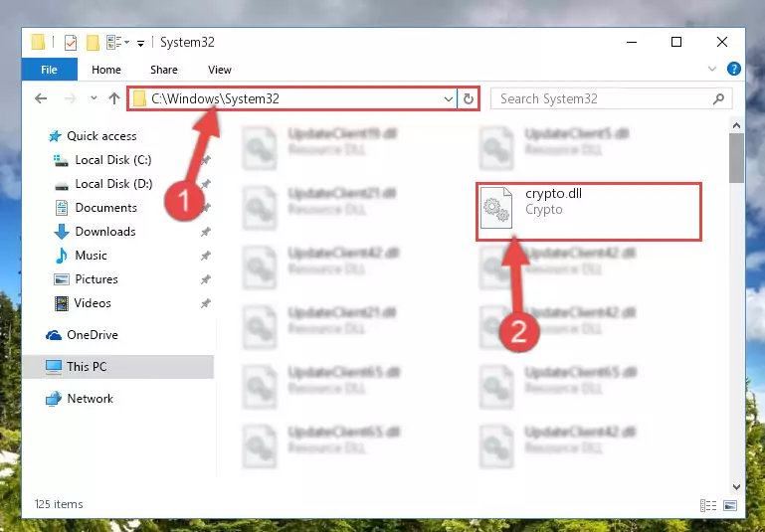Click the vertical scrollbar thumb

tap(737, 158)
